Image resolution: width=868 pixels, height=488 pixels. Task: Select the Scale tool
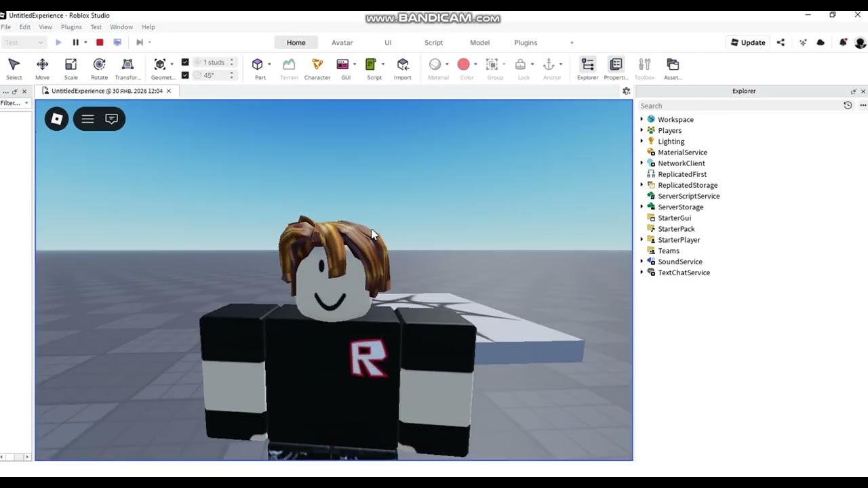click(x=71, y=68)
